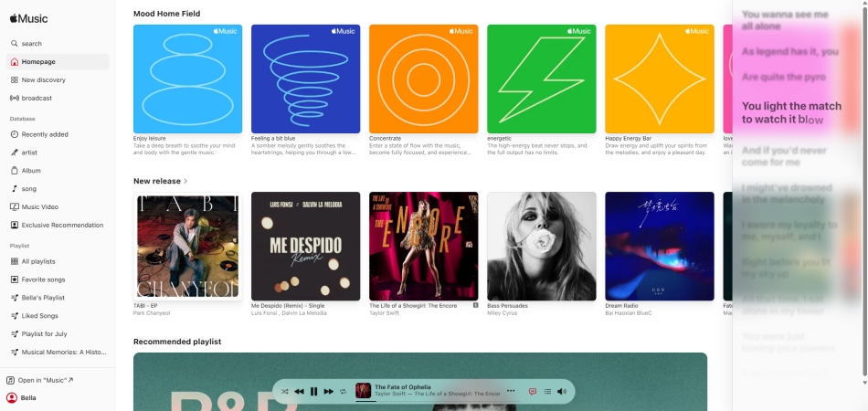Open Dream Radio album cover
Viewport: 868px width, 411px height.
tap(660, 247)
